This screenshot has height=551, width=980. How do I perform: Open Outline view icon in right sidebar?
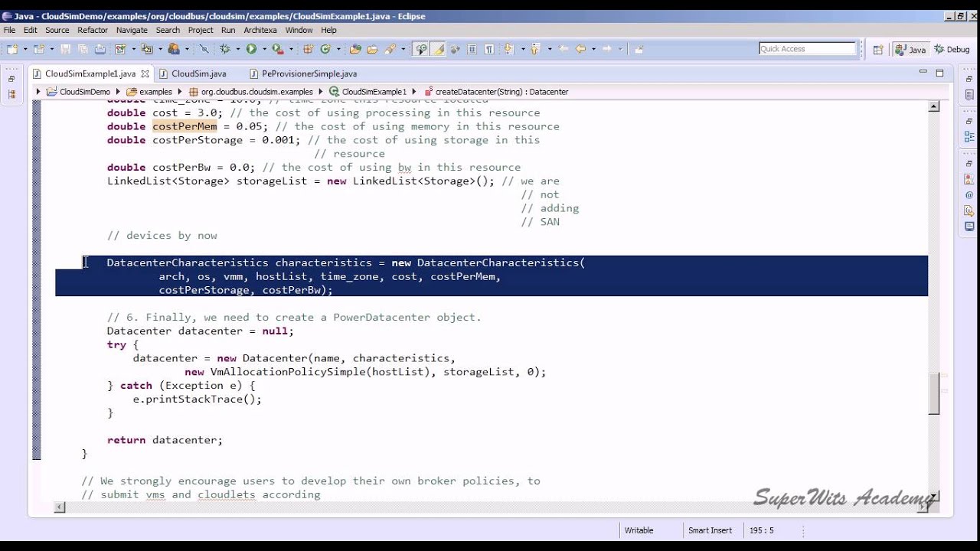pos(969,137)
